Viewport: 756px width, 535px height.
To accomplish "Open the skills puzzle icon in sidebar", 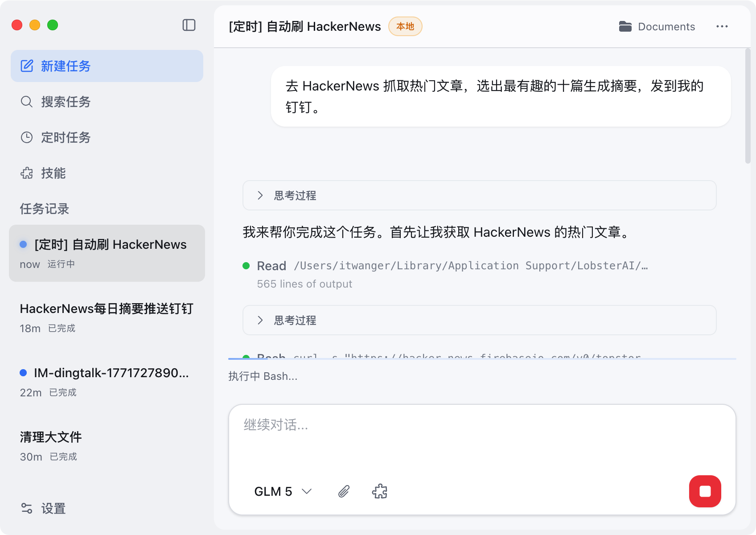I will coord(27,173).
